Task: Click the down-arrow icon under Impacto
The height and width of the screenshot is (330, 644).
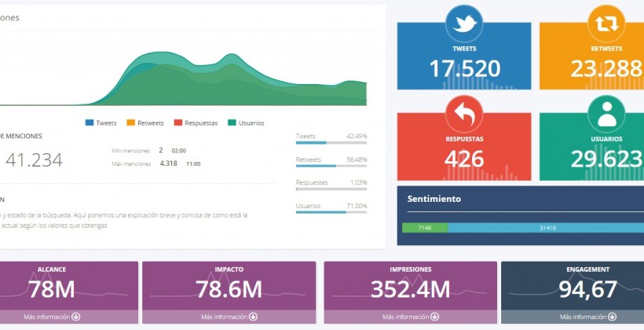Action: point(253,317)
